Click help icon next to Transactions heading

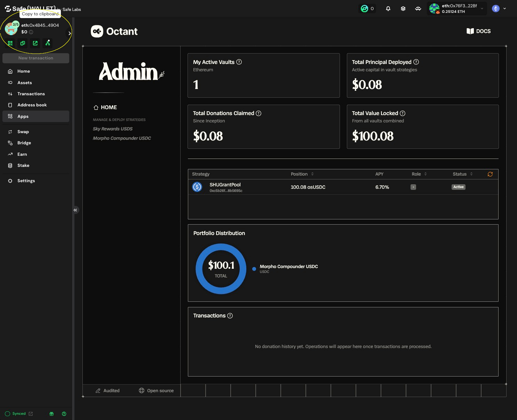tap(230, 316)
